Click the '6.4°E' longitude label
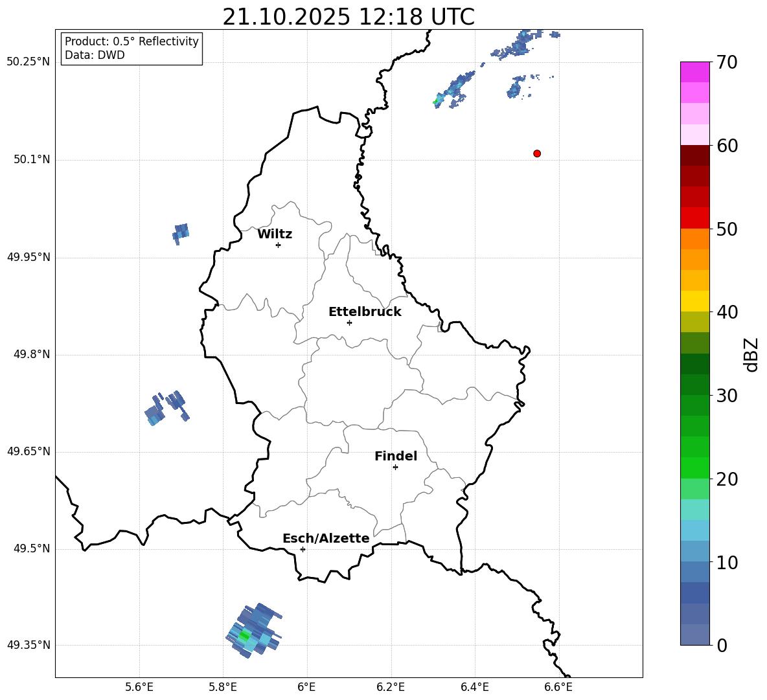767x700 pixels. [474, 687]
